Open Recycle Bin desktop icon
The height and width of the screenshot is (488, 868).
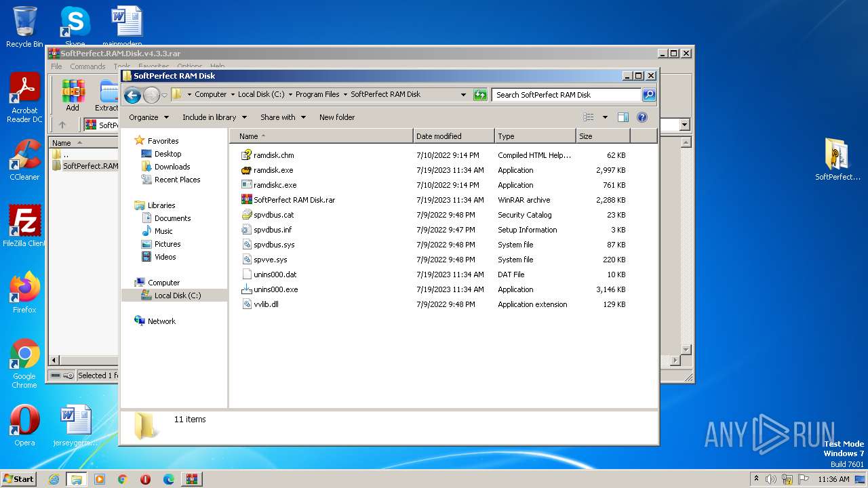(24, 27)
